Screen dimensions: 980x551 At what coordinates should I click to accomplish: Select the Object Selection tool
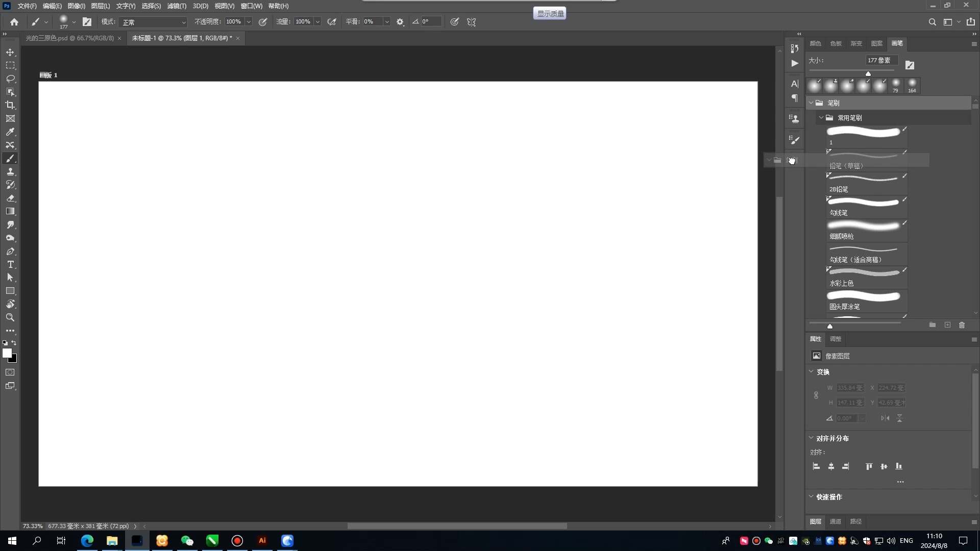pyautogui.click(x=10, y=92)
